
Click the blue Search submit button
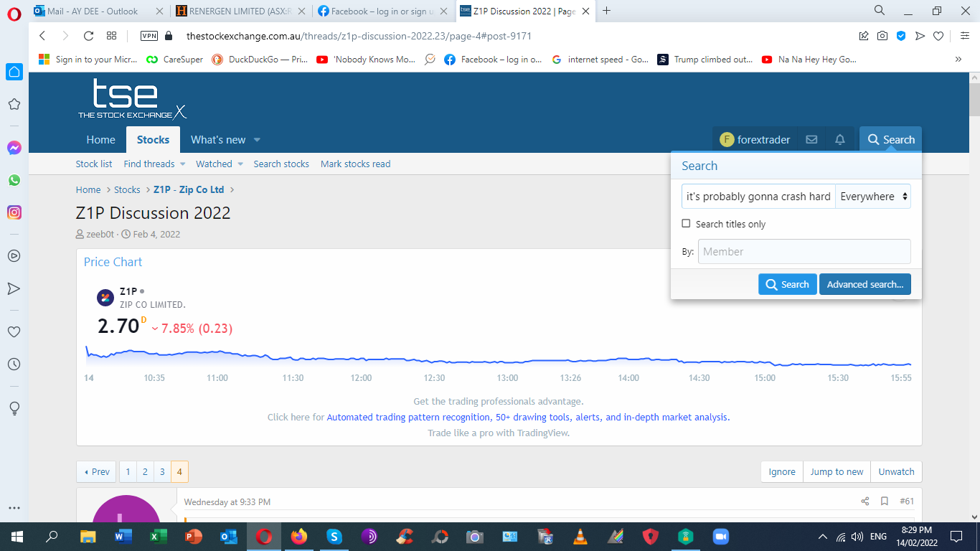(788, 284)
